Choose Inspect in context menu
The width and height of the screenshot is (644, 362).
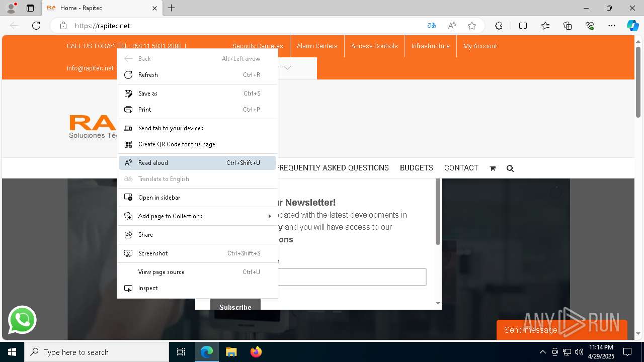point(197,288)
